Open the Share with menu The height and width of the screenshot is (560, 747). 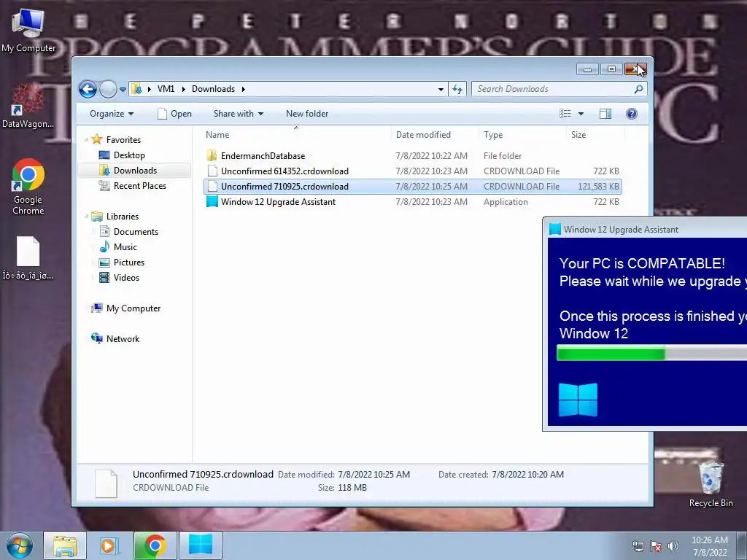click(x=239, y=114)
